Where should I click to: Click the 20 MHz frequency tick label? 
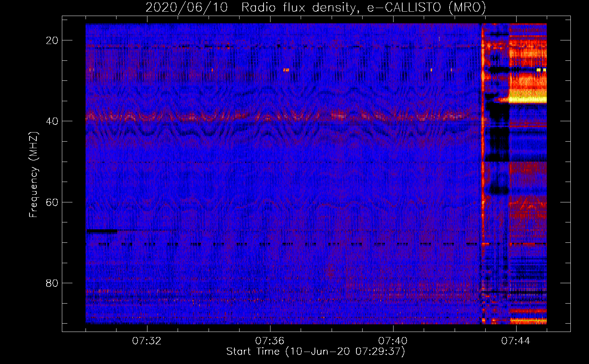tap(52, 40)
